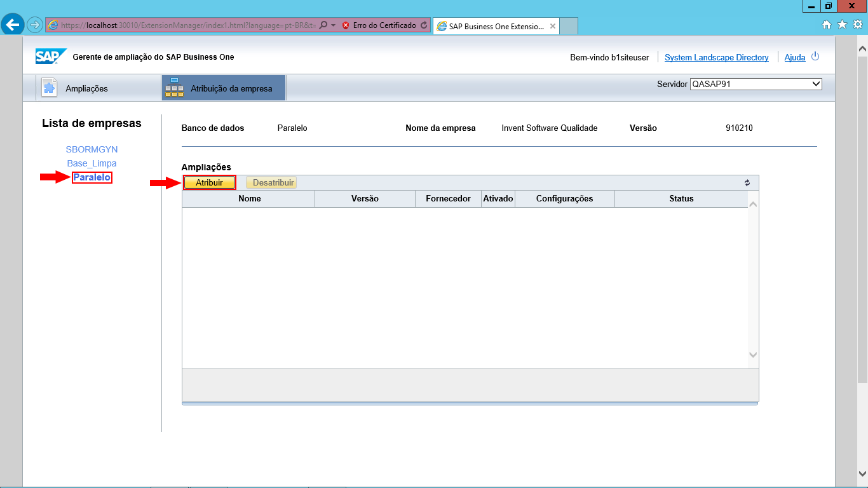Click the browser Back arrow button
Image resolution: width=868 pixels, height=488 pixels.
click(13, 25)
